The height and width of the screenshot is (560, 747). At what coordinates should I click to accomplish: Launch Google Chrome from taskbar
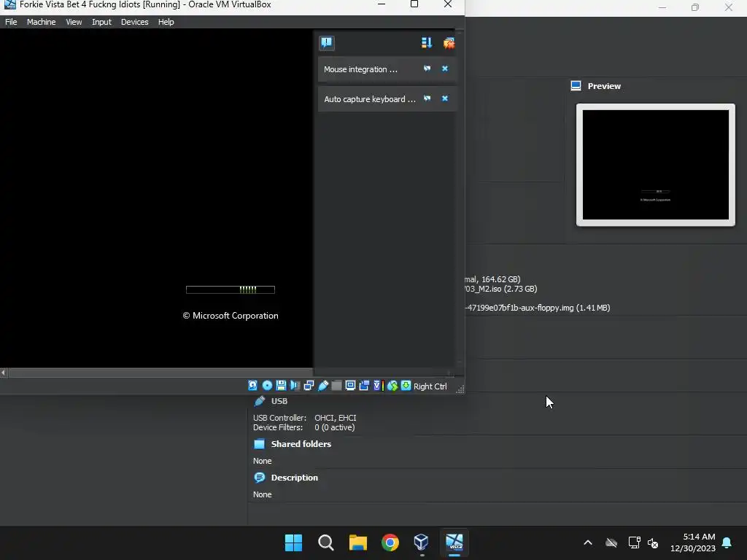click(390, 542)
